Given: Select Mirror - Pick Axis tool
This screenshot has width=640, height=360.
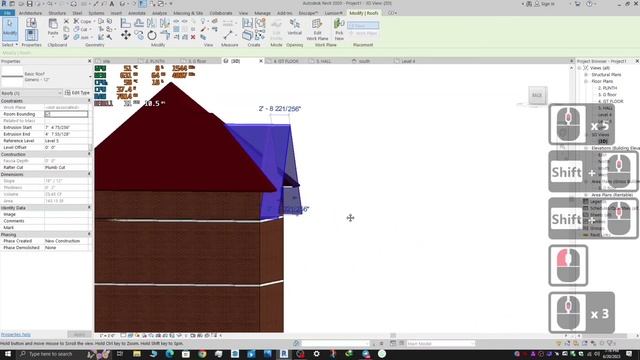Looking at the screenshot, I should pyautogui.click(x=152, y=23).
